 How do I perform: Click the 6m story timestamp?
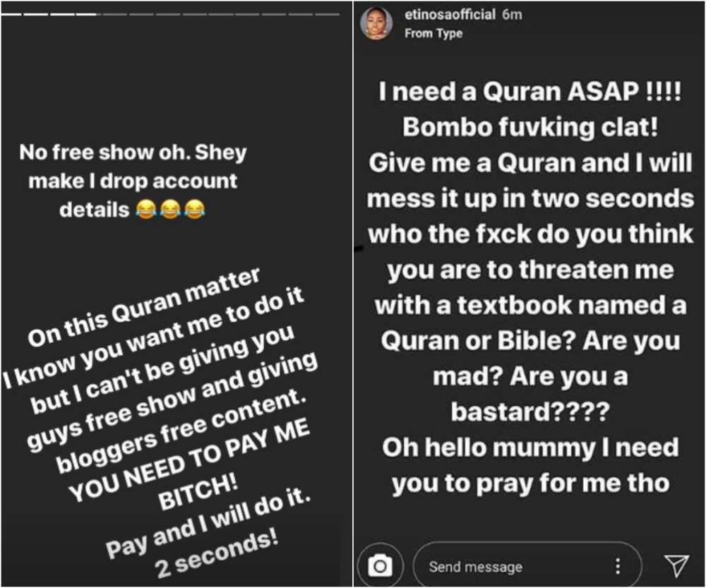512,15
